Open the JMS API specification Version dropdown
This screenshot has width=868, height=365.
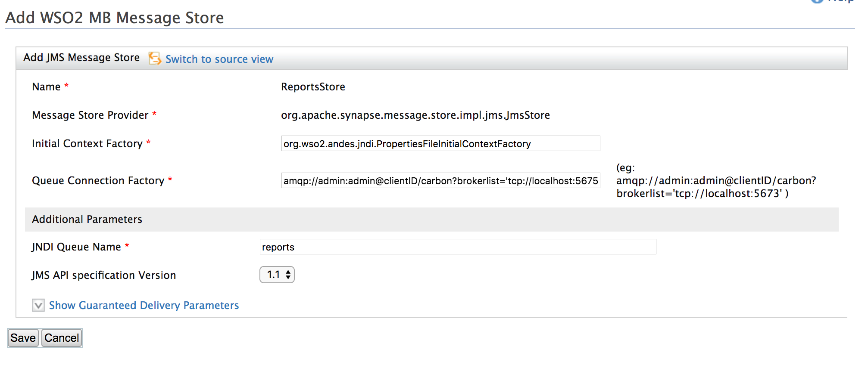pos(277,275)
